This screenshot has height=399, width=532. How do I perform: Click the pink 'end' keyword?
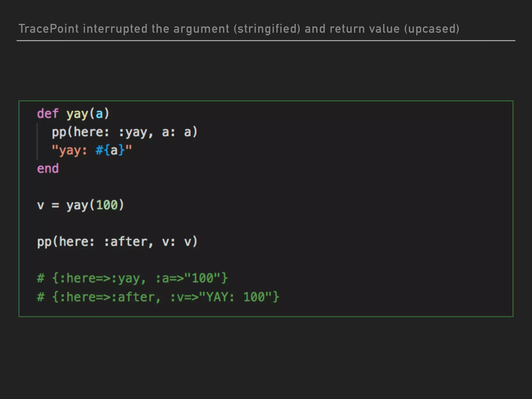(x=48, y=169)
